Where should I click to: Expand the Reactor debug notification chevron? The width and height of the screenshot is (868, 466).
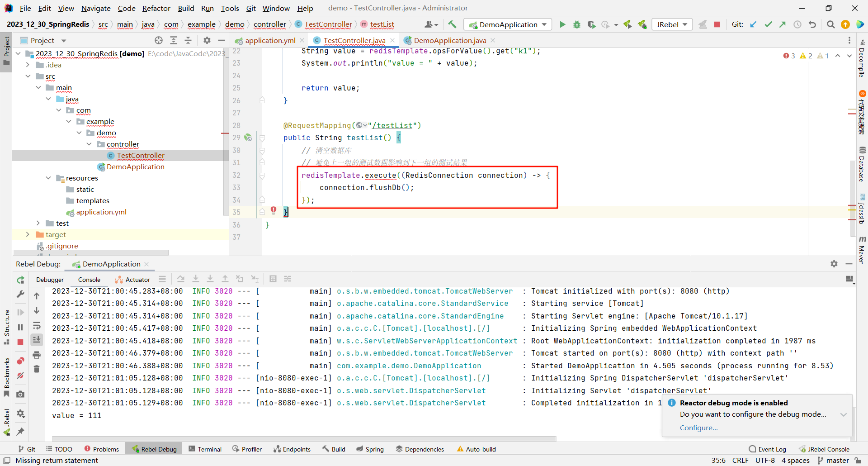click(x=844, y=414)
